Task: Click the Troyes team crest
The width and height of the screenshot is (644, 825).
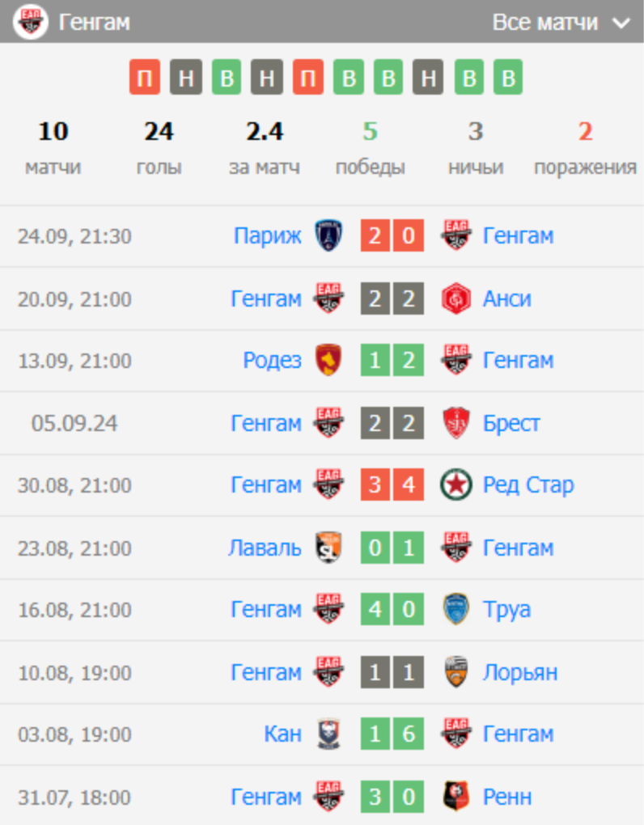Action: pyautogui.click(x=455, y=610)
